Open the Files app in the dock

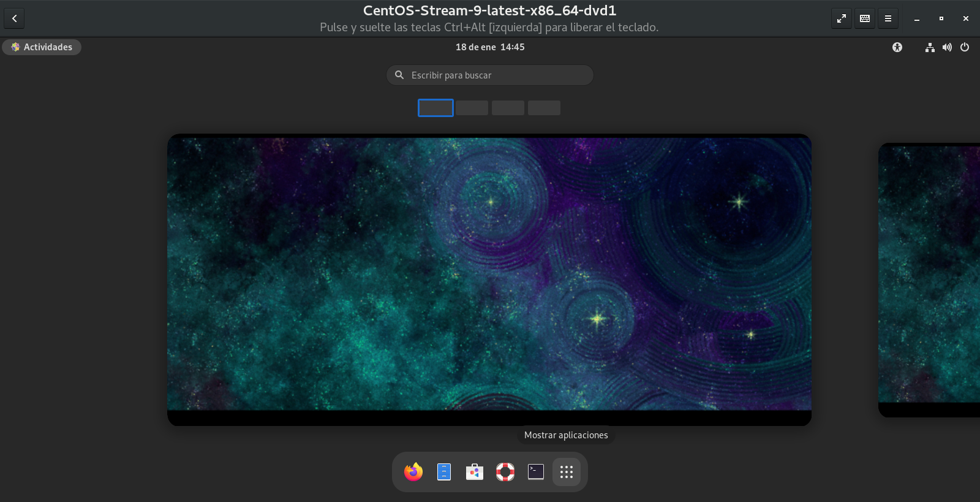(444, 472)
